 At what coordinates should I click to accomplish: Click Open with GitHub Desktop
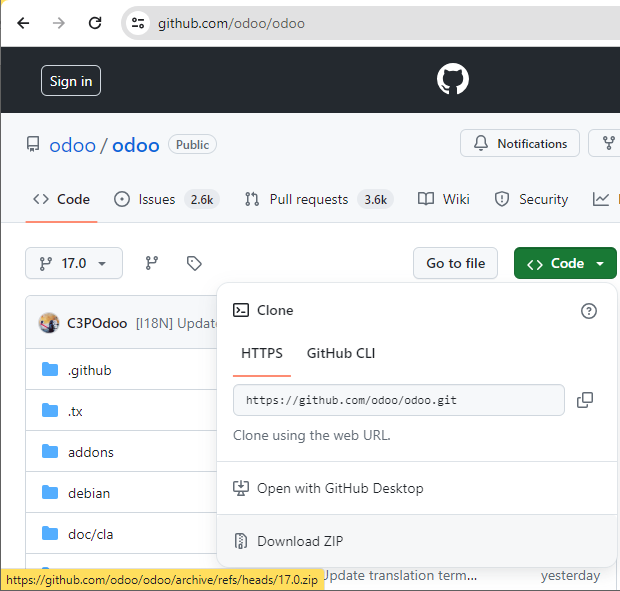click(x=417, y=488)
